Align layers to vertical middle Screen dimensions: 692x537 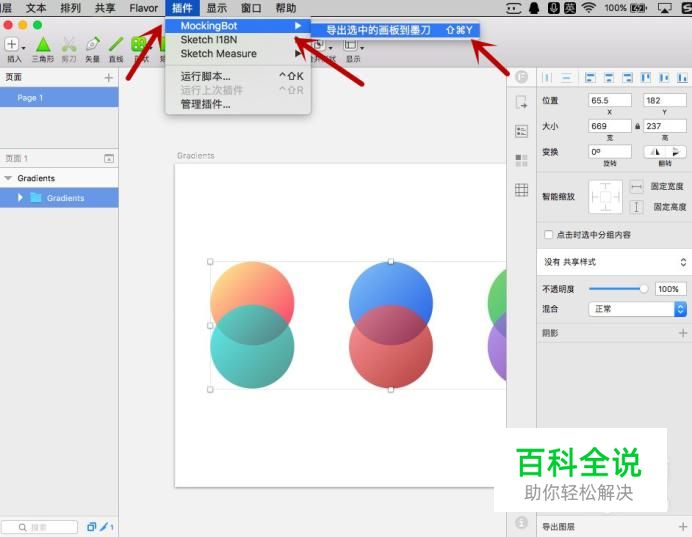[x=664, y=78]
